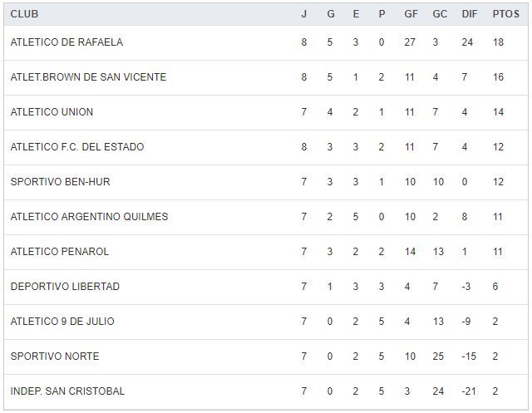Click the DEPORTIVO LIBERTAD club name
Screen dimensions: 532x413
tap(65, 287)
